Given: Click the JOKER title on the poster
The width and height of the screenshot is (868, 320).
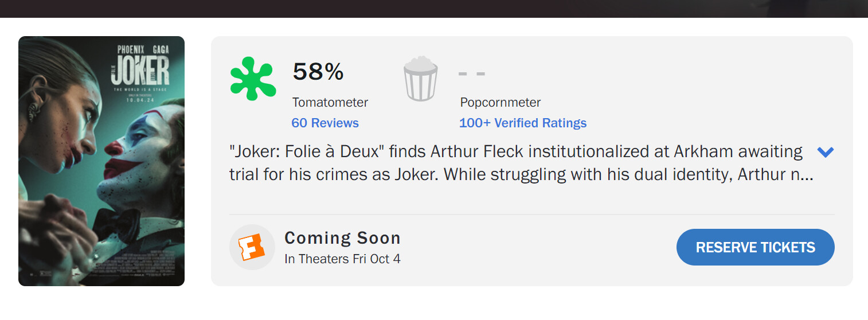Looking at the screenshot, I should point(140,71).
